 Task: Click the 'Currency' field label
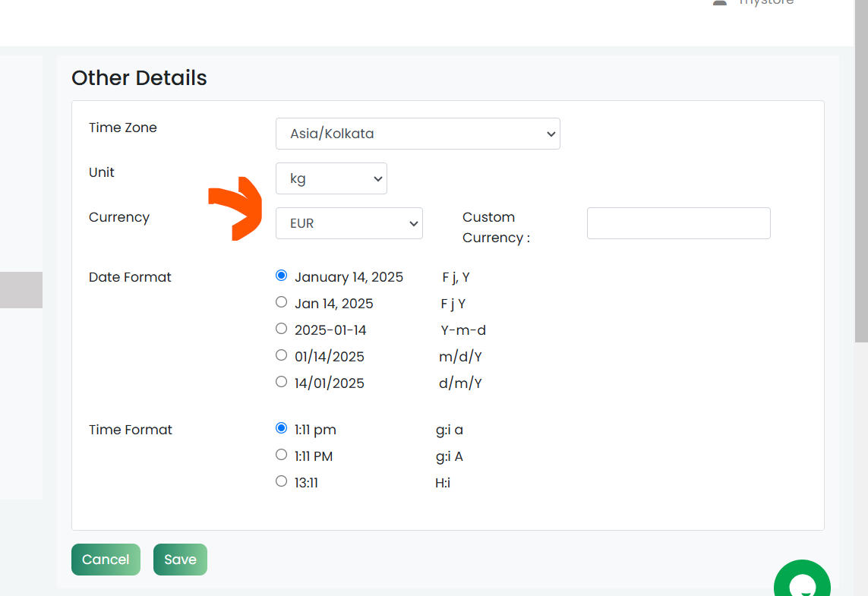pos(119,217)
